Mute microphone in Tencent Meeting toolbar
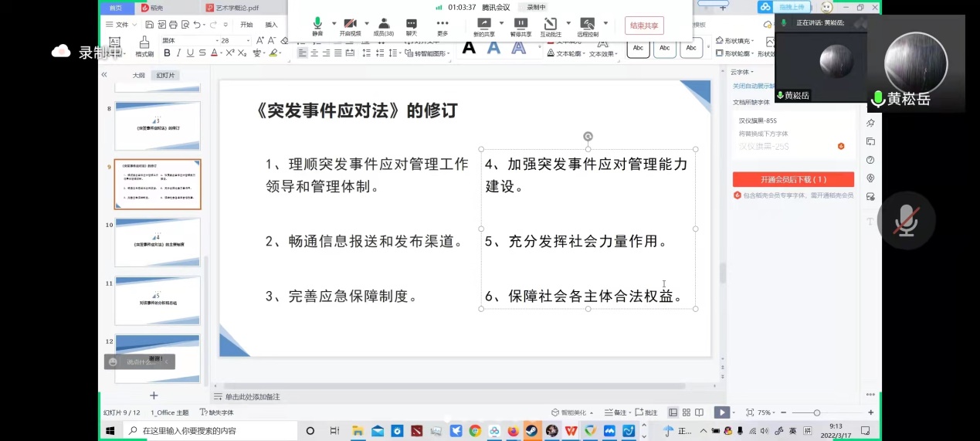 tap(317, 25)
